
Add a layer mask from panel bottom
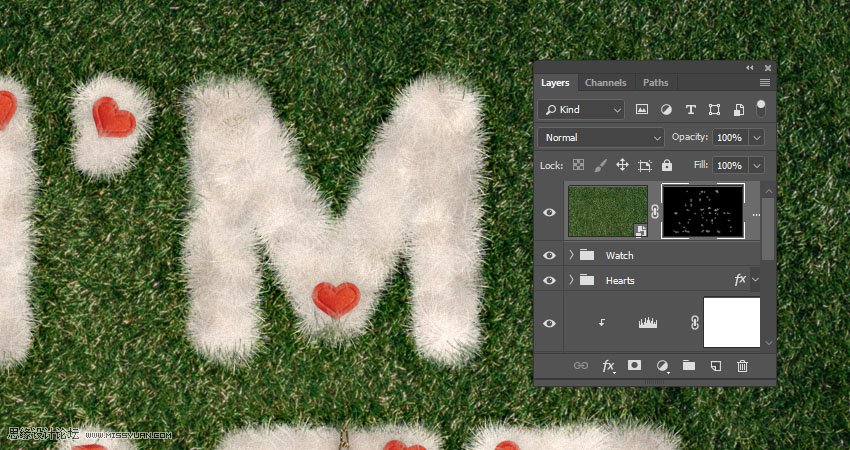point(634,366)
